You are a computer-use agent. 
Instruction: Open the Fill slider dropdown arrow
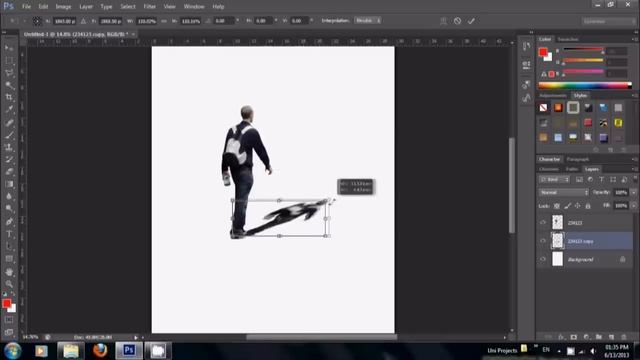(x=633, y=206)
